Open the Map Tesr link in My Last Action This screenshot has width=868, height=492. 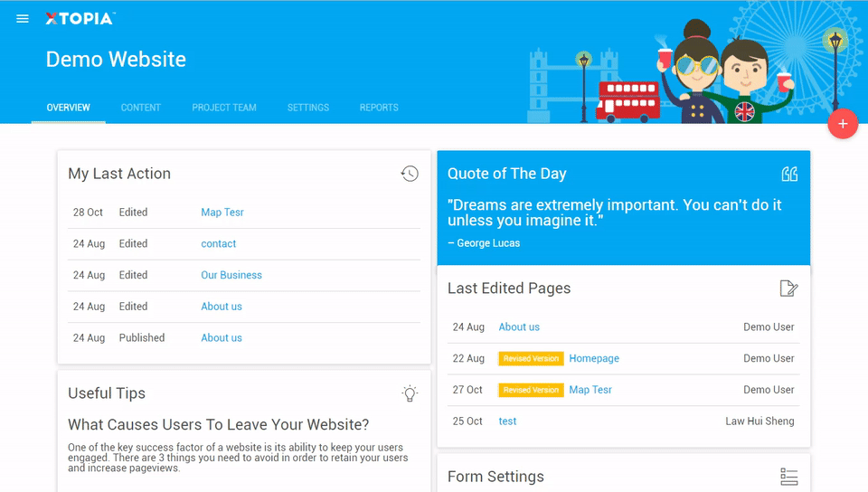click(x=222, y=213)
